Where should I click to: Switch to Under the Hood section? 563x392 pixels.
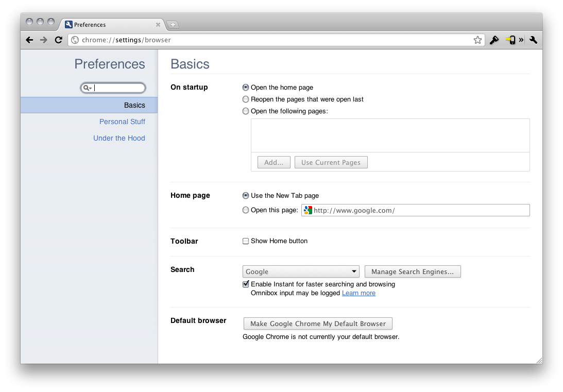click(x=119, y=138)
